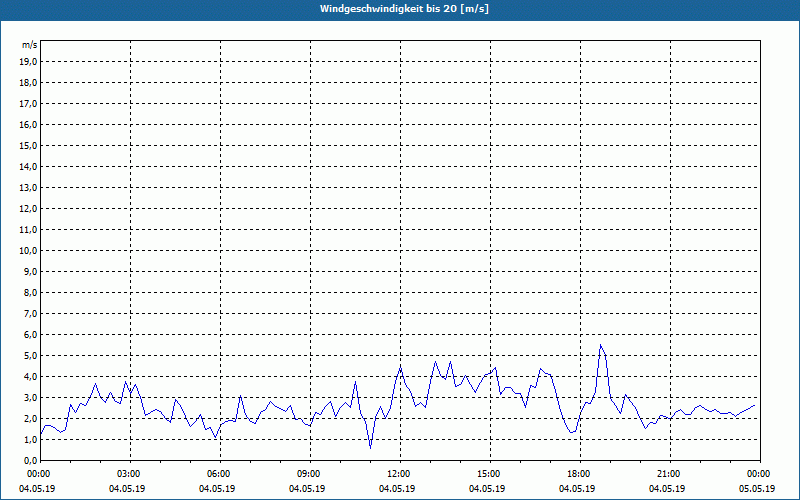Screen dimensions: 800x500
Task: Click the "8,0" y-axis value
Action: pyautogui.click(x=30, y=292)
